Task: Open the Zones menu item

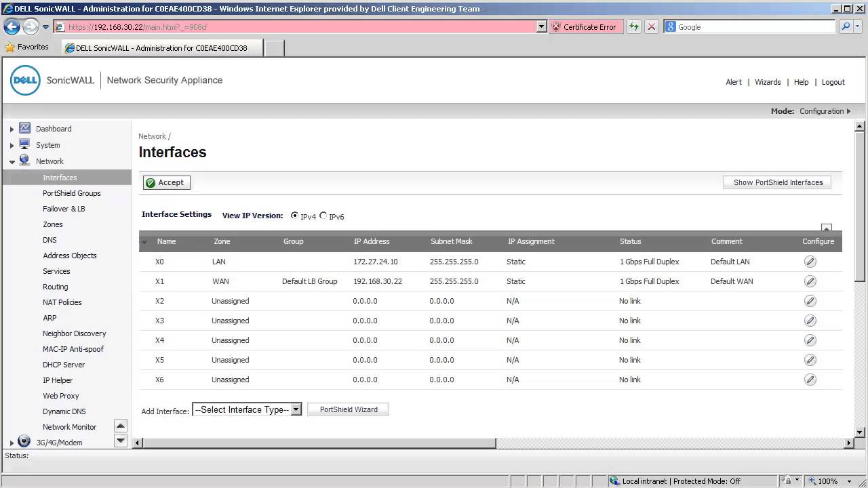Action: [x=52, y=224]
